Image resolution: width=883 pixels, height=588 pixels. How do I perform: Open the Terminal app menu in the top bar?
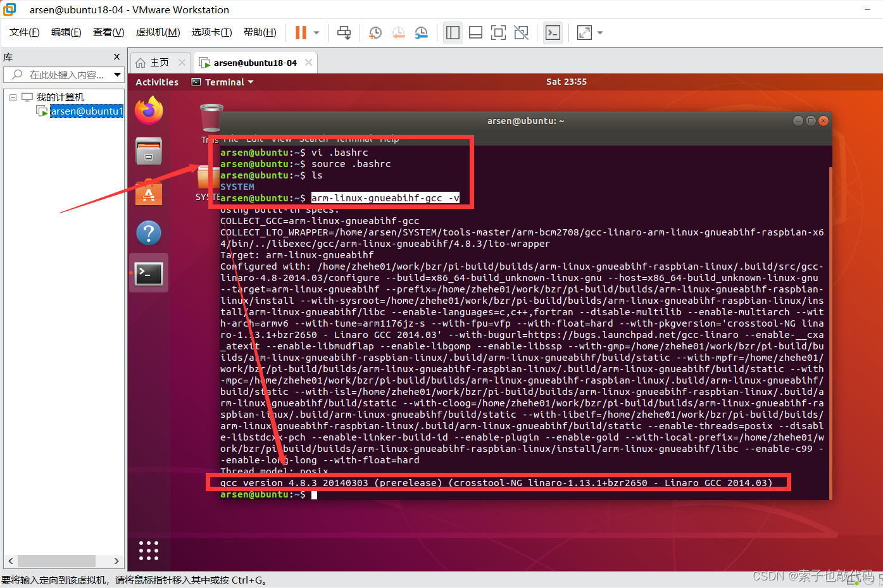223,82
